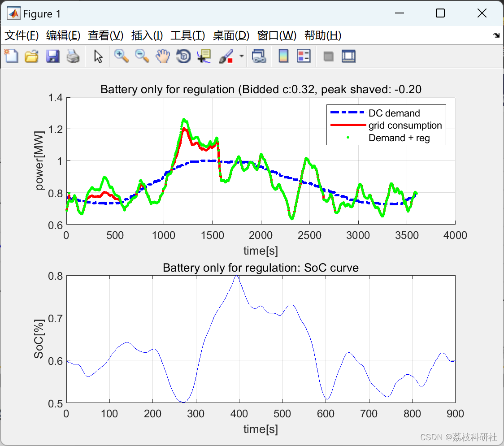Click the '1.4' y-axis tick label
The width and height of the screenshot is (504, 446).
pos(55,98)
